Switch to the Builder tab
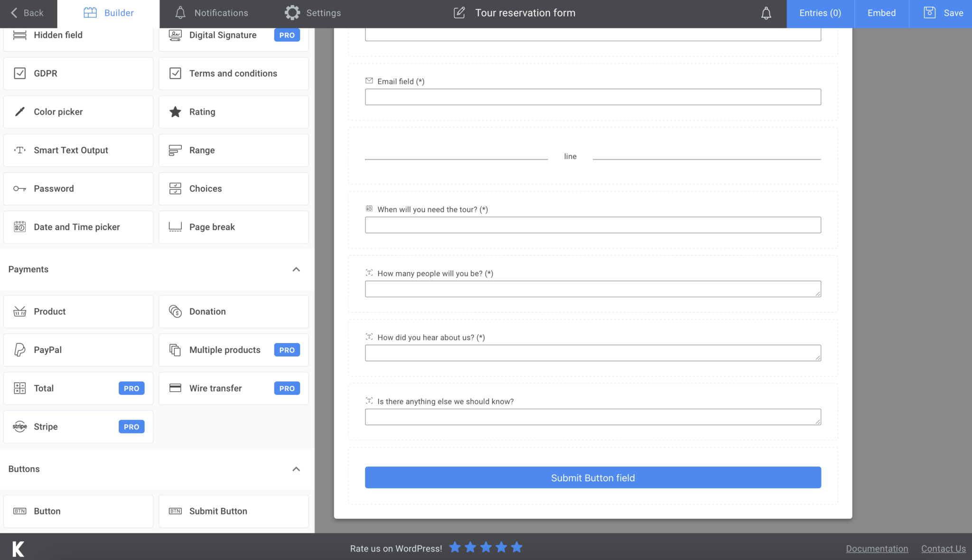Screen dimensions: 972x560 tap(109, 13)
